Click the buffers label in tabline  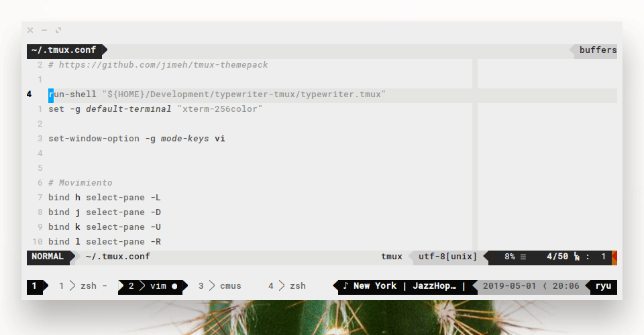[598, 50]
